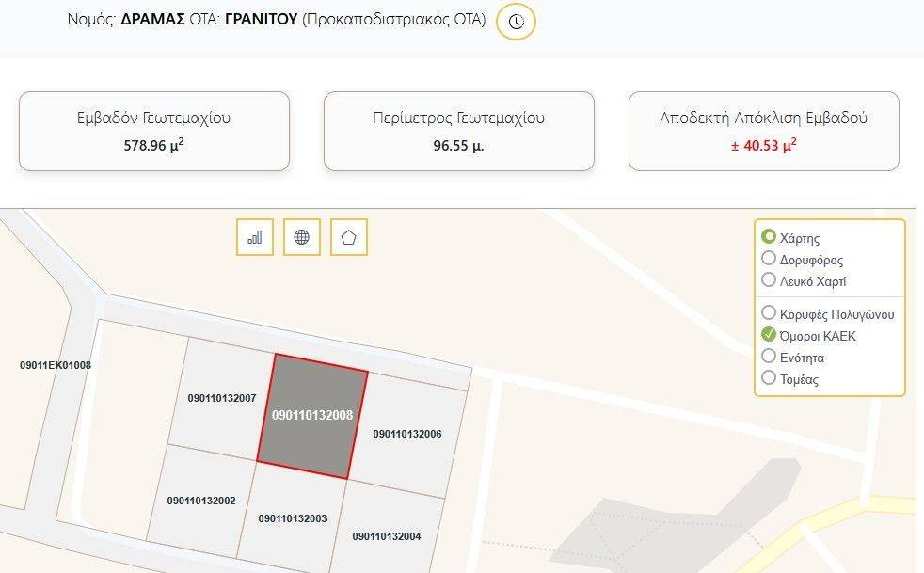Select parcel 090110132002 on map
Image resolution: width=924 pixels, height=573 pixels.
tap(201, 501)
